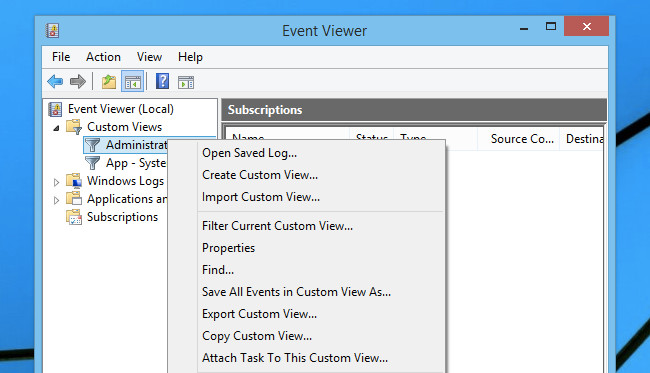This screenshot has height=373, width=650.
Task: Open the View menu
Action: click(149, 57)
